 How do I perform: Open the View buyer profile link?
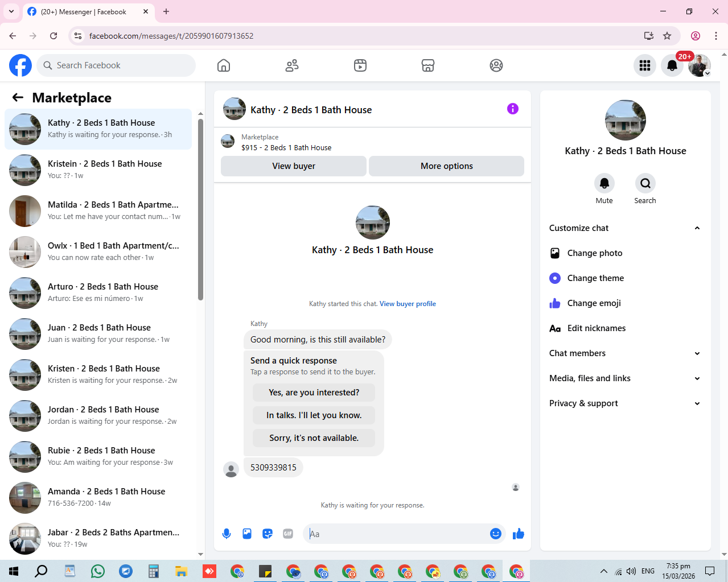[408, 304]
